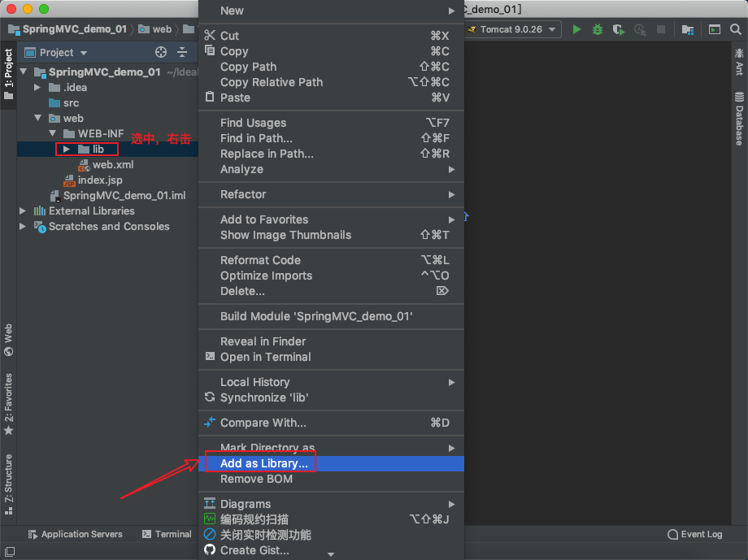The width and height of the screenshot is (748, 560).
Task: Open Add to Favorites submenu
Action: (x=331, y=219)
